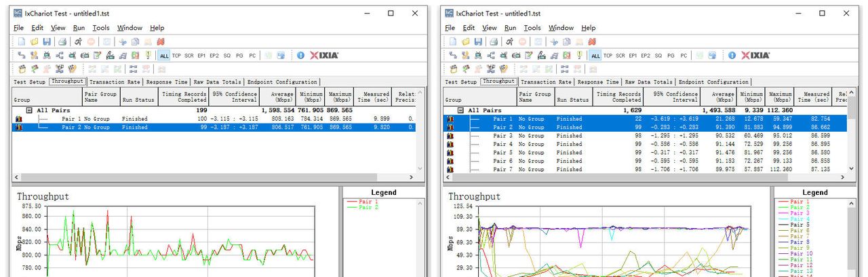Open the Tools menu in left window
This screenshot has width=868, height=277.
[101, 28]
